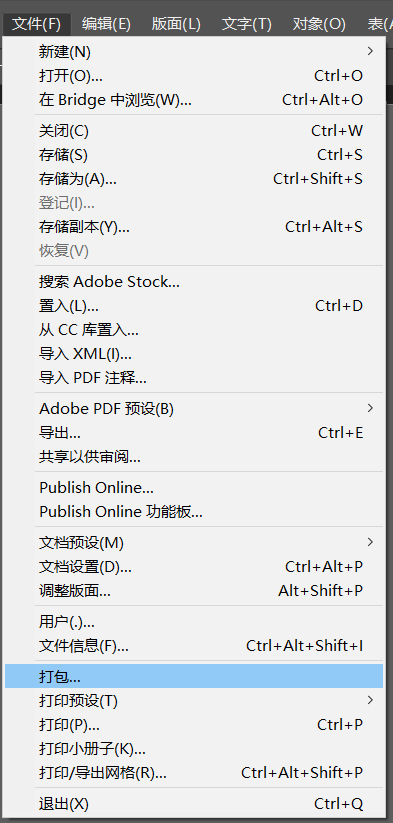
Task: Choose 导入 PDF 注释...
Action: pyautogui.click(x=194, y=377)
